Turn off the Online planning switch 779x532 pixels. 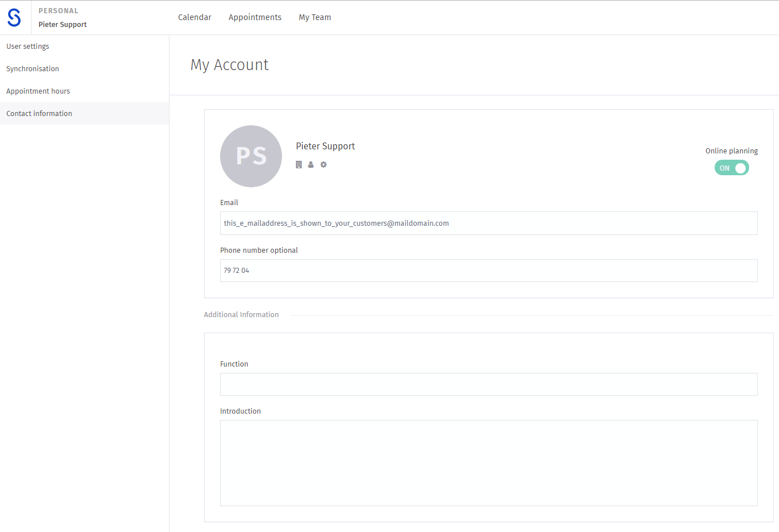tap(731, 168)
